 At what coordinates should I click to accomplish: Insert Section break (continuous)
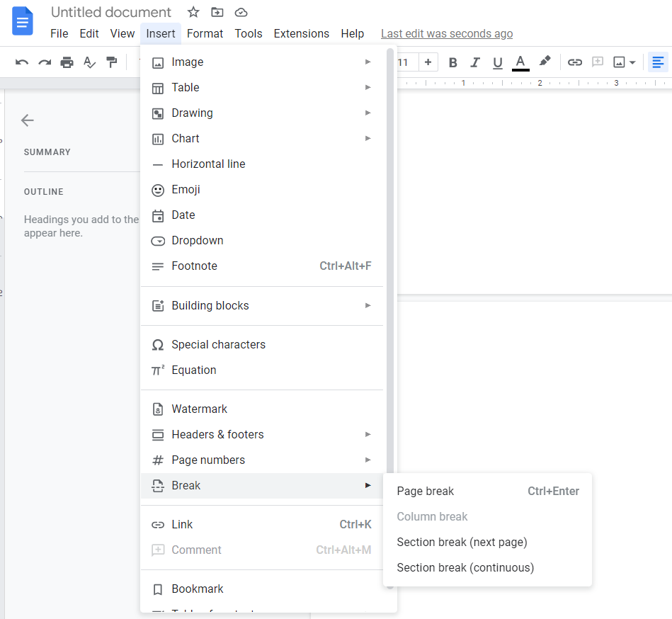tap(488, 568)
